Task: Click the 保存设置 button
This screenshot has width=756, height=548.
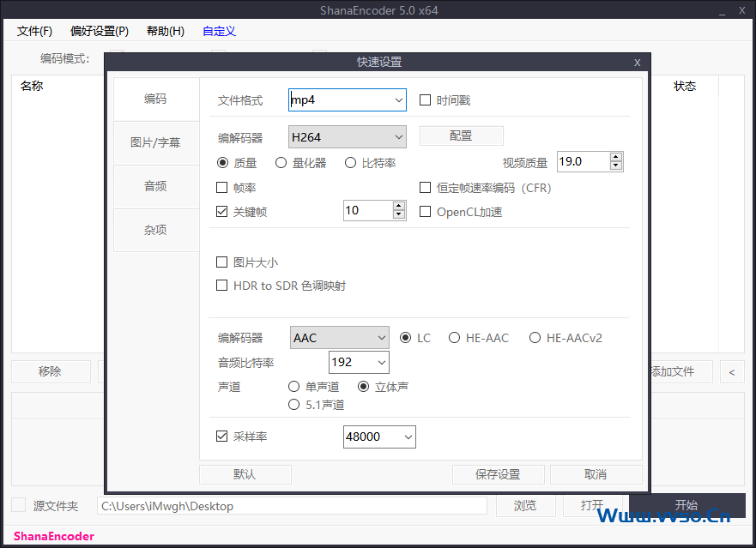Action: [498, 474]
